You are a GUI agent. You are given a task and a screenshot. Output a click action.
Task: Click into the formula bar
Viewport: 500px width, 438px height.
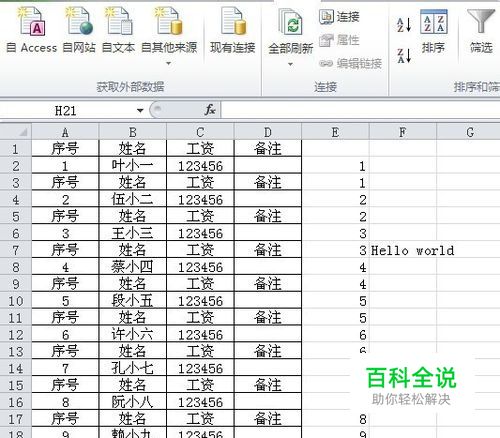click(x=360, y=110)
